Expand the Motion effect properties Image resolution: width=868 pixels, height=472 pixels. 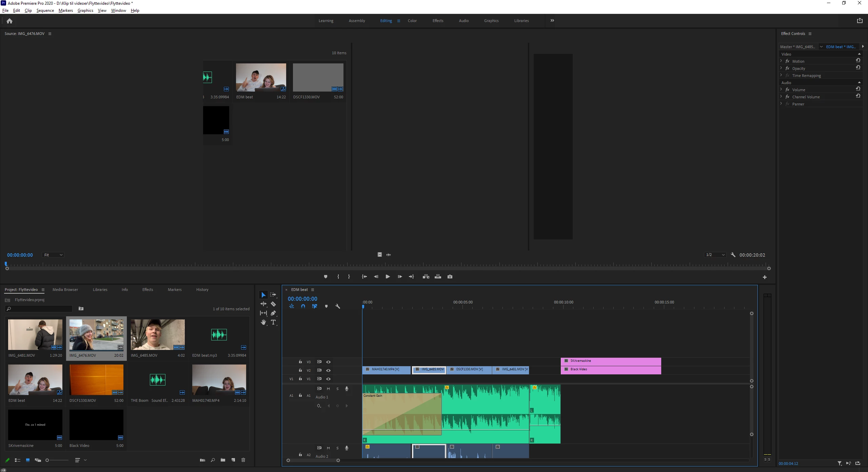(781, 61)
